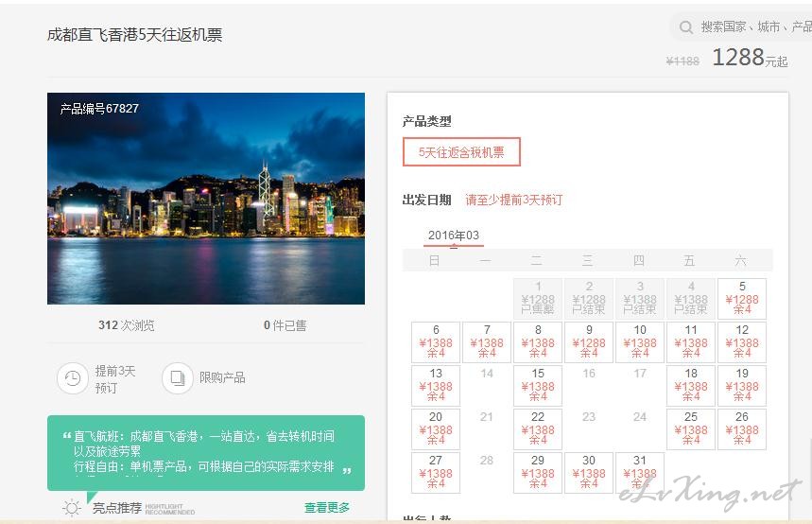Viewport: 812px width, 524px height.
Task: Click the ended March 4 date cell
Action: click(x=691, y=299)
